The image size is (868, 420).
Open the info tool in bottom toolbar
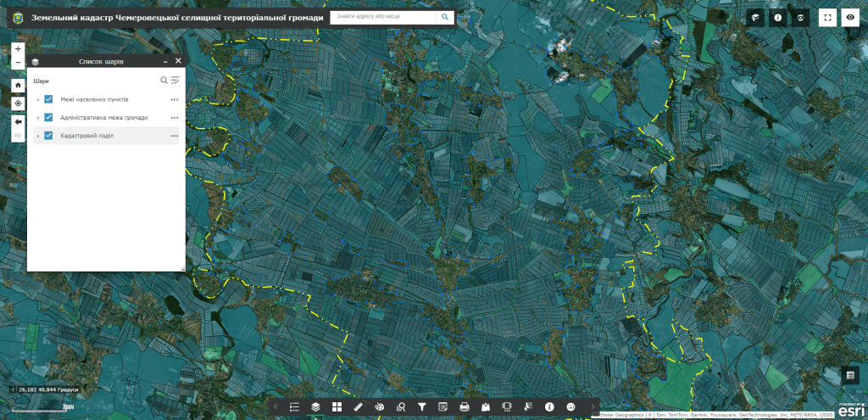[x=549, y=406]
